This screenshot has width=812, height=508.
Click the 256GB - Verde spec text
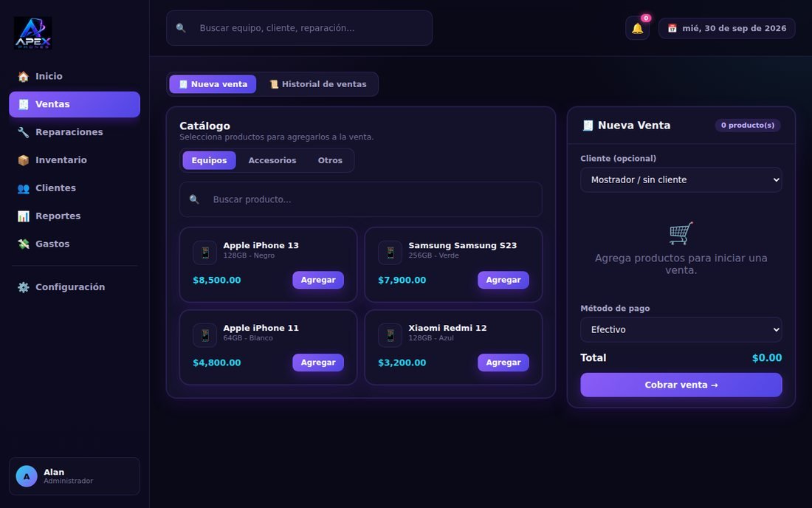click(433, 255)
